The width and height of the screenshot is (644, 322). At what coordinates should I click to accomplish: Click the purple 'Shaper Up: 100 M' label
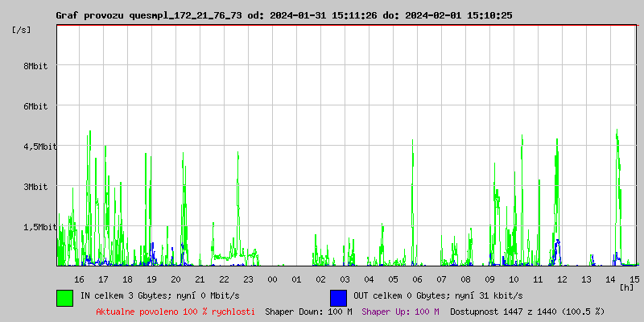pyautogui.click(x=400, y=312)
